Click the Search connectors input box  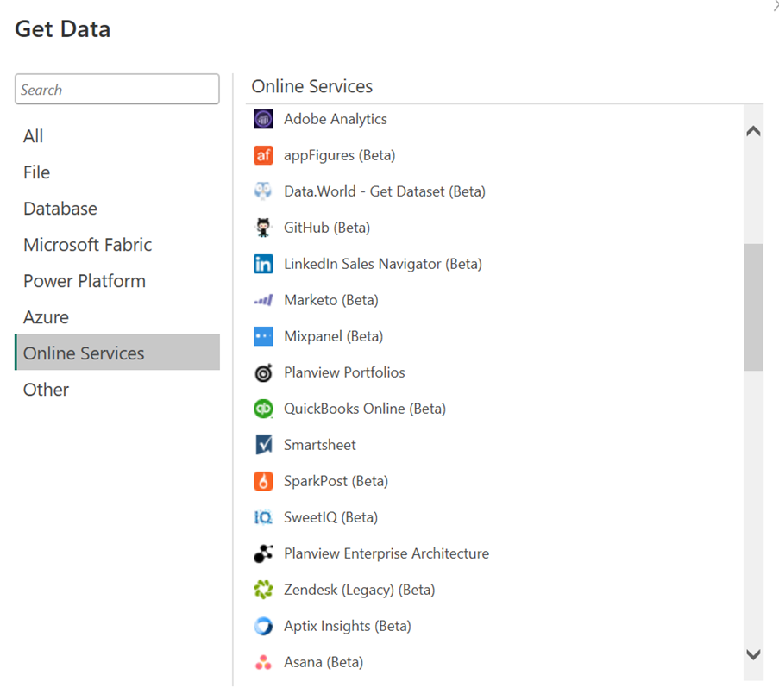click(x=117, y=90)
